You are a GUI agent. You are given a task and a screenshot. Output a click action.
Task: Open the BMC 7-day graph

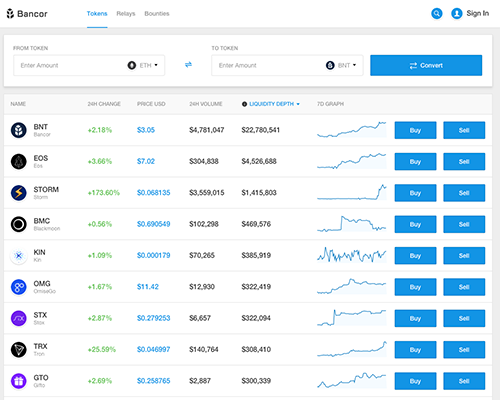pyautogui.click(x=352, y=224)
